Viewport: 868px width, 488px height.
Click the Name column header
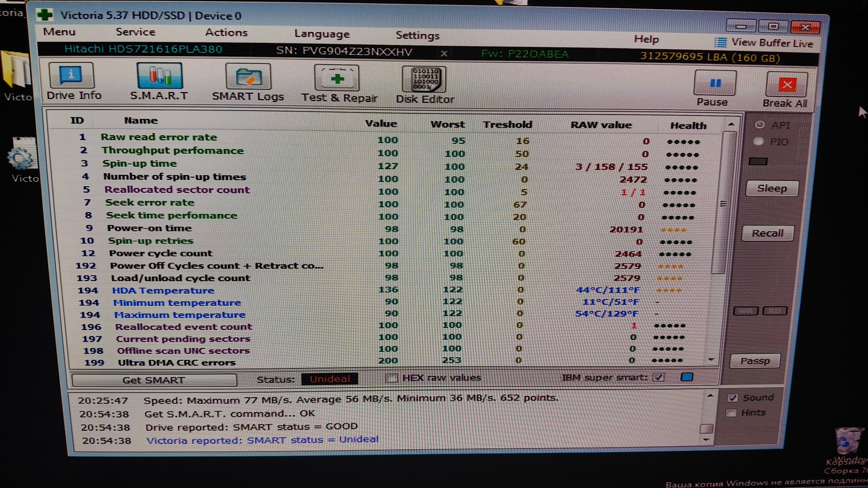click(141, 121)
